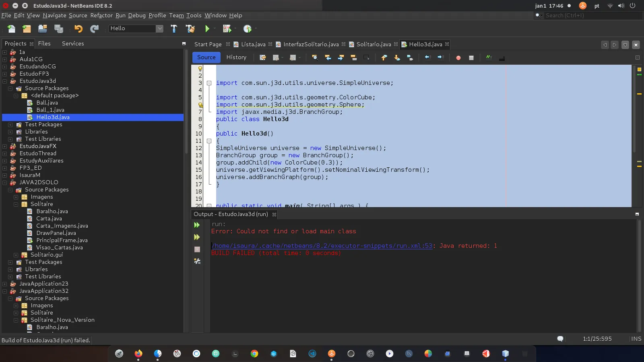Start macro recording with red circle icon
Image resolution: width=644 pixels, height=362 pixels.
click(458, 58)
